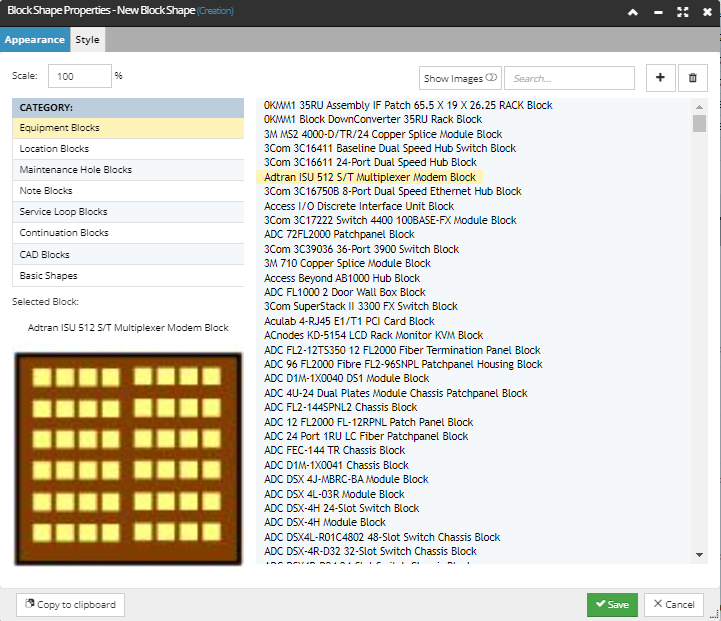Switch to the Style tab
The image size is (721, 621).
(87, 40)
